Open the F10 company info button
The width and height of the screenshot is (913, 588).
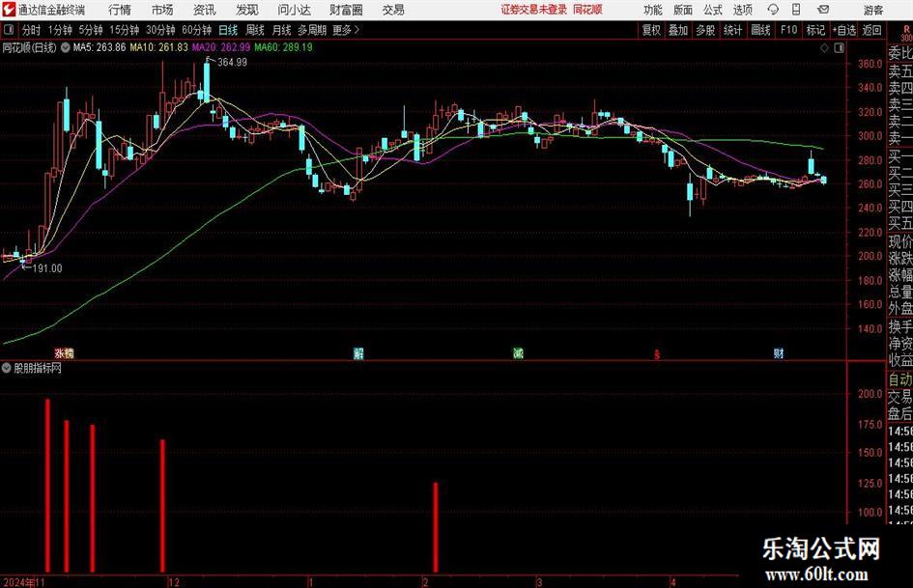[789, 30]
